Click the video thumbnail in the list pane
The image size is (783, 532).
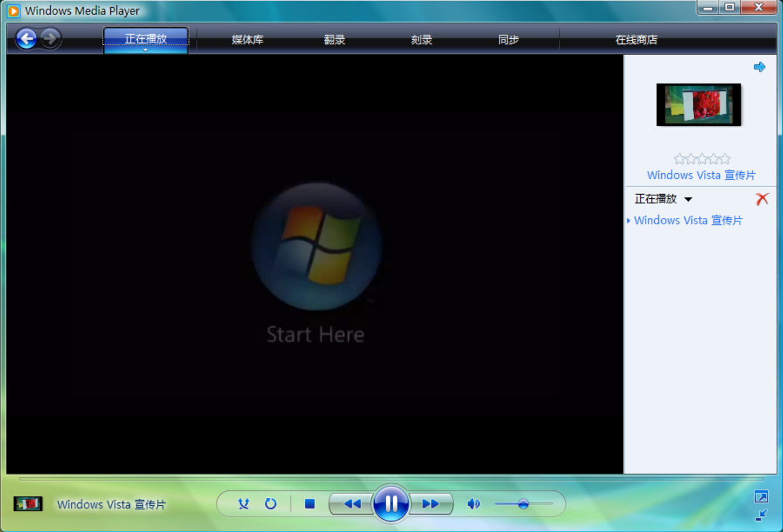click(x=698, y=105)
